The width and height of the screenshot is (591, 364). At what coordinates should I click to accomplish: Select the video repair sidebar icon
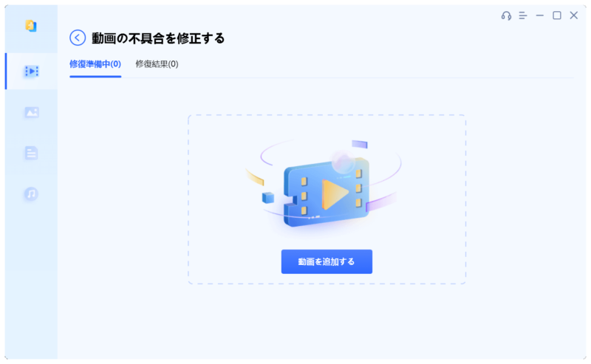coord(32,71)
